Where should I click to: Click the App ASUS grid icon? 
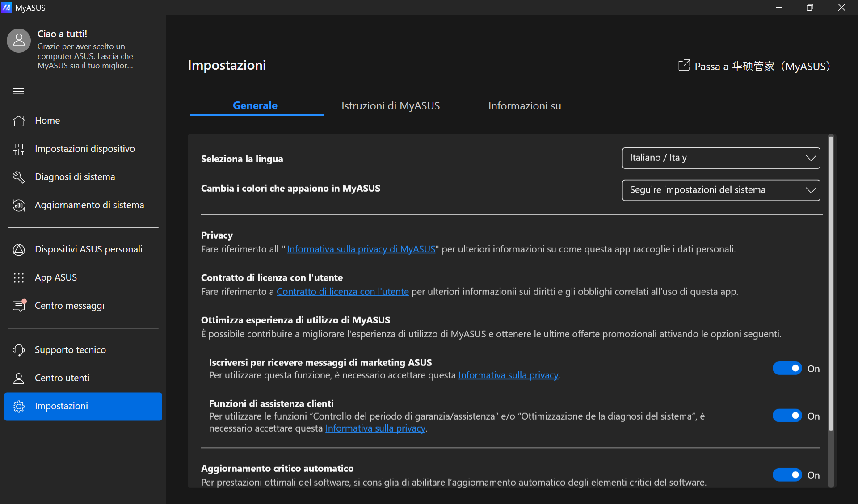(19, 277)
